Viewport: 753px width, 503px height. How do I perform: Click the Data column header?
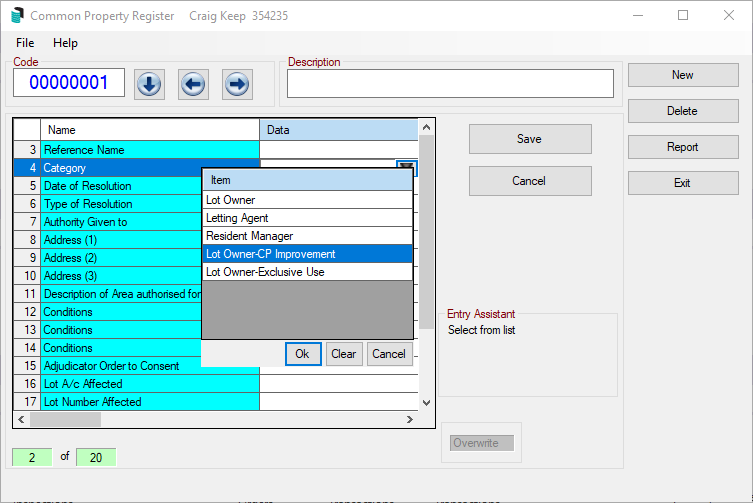click(339, 130)
